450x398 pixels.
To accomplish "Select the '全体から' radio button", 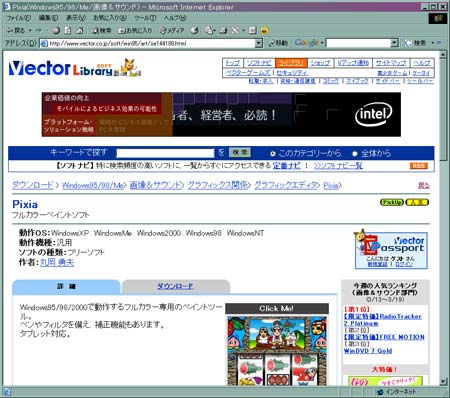I will tap(355, 154).
